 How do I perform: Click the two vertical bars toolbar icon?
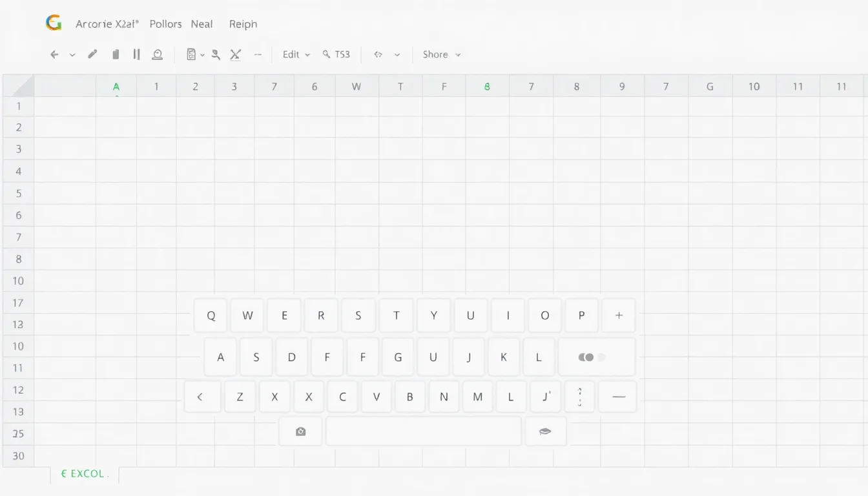point(136,54)
